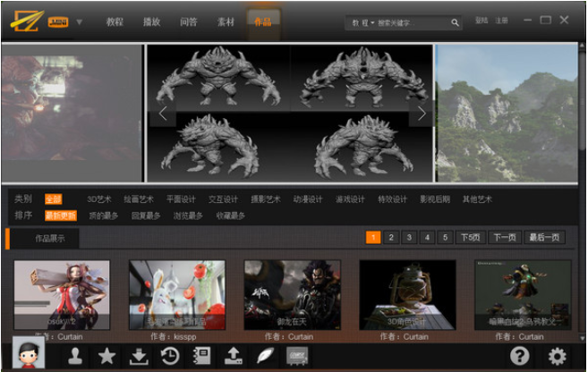The height and width of the screenshot is (372, 588).
Task: Sort by 浏览最多
Action: (x=188, y=216)
